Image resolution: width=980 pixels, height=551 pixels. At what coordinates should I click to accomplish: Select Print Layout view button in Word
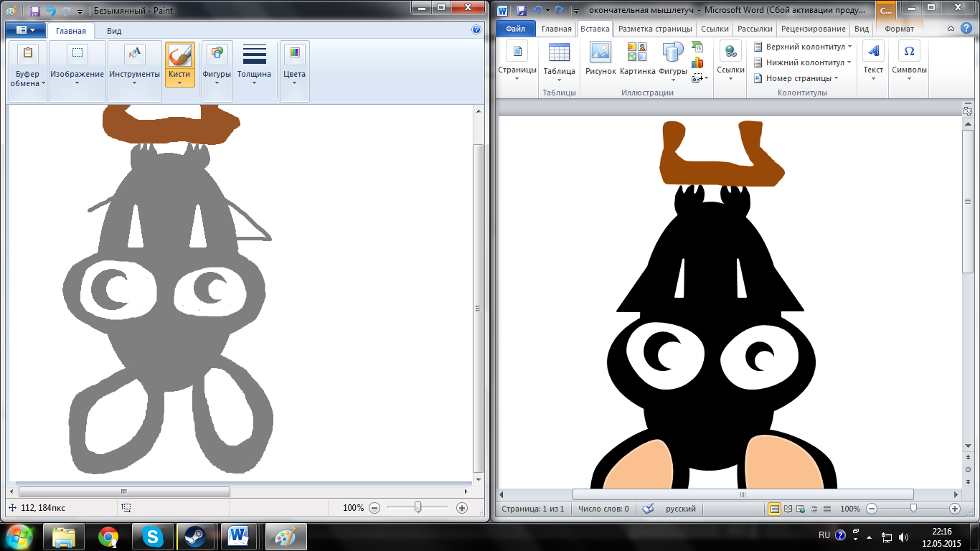775,509
